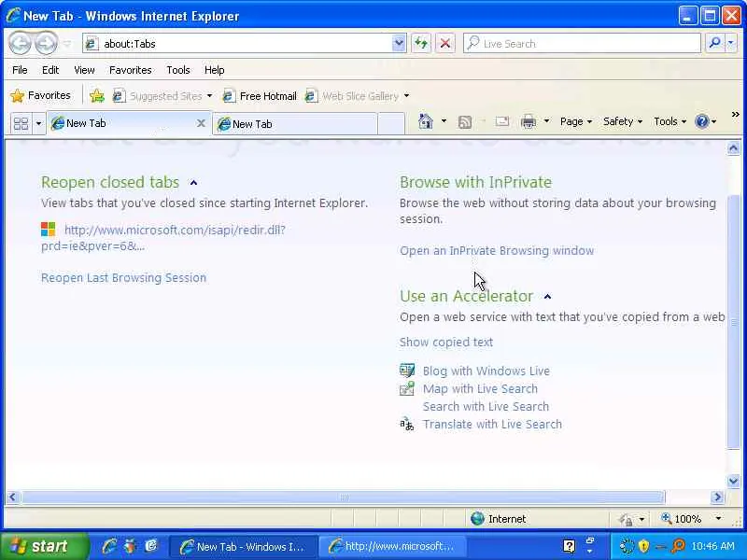Image resolution: width=747 pixels, height=560 pixels.
Task: Open the microsoft.com redir.dll closed tab link
Action: (x=162, y=238)
